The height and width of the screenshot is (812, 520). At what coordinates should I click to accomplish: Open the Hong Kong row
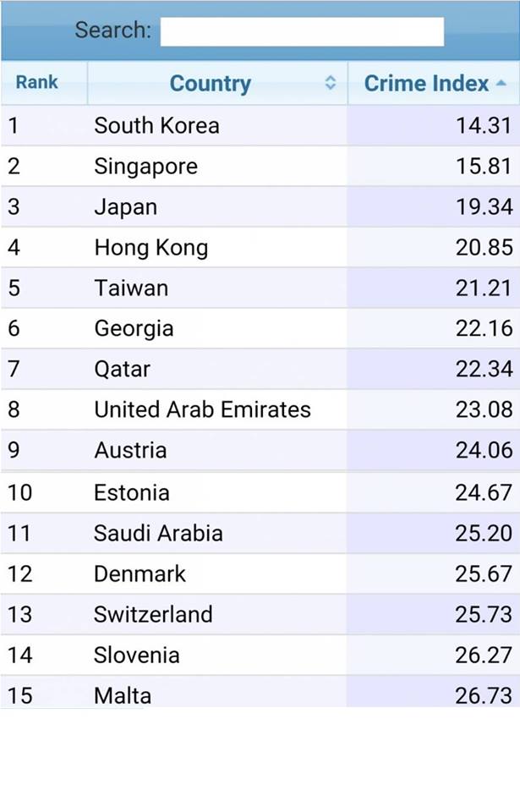(260, 247)
